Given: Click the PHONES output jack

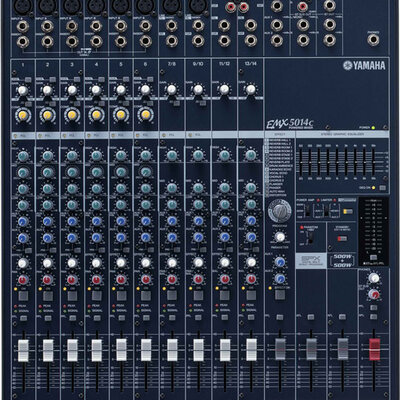Looking at the screenshot, I should pos(373,40).
